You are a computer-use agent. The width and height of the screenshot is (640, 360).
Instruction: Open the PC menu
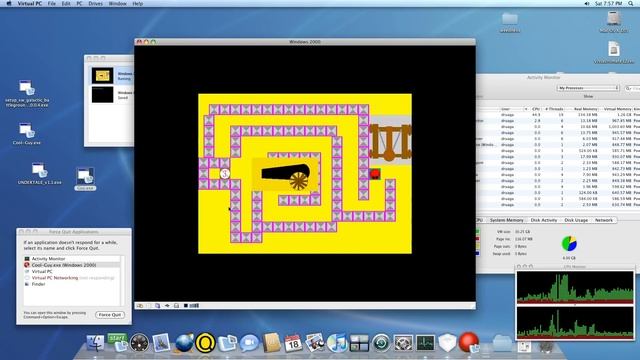(x=79, y=3)
